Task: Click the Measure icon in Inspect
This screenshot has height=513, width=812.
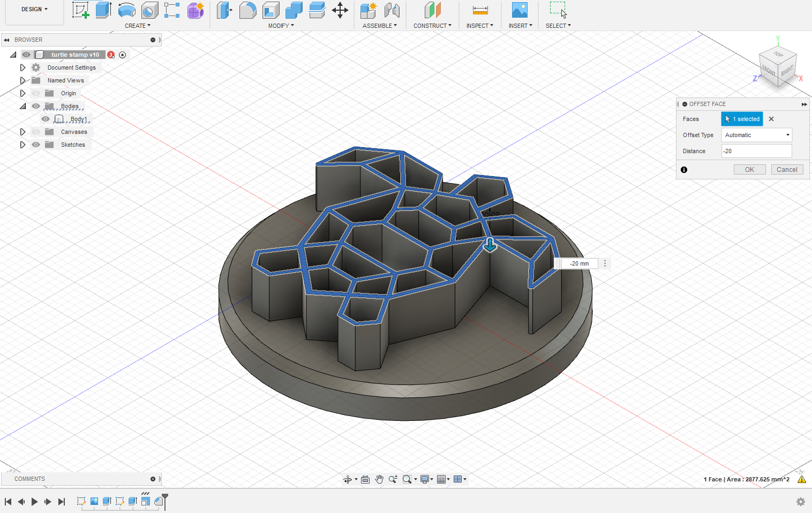Action: 480,10
